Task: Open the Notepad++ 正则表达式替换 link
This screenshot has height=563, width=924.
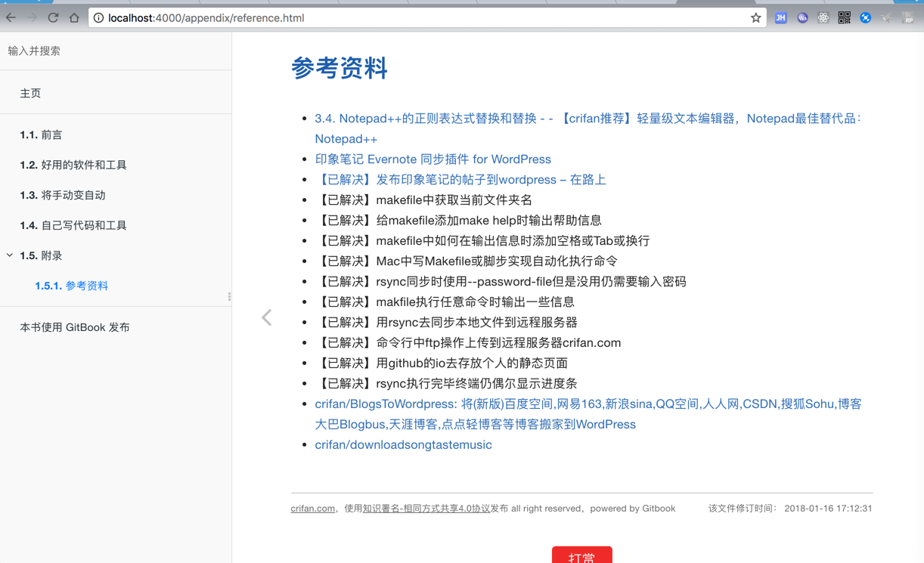Action: 588,128
